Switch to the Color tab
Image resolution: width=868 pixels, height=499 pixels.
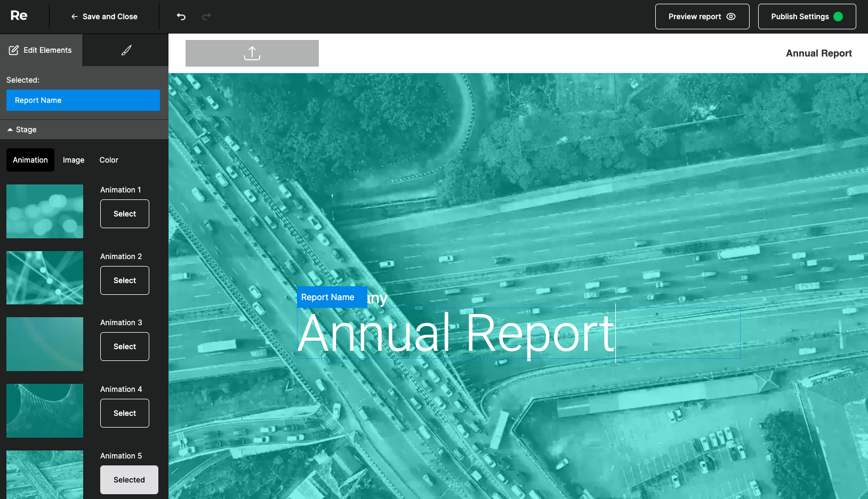coord(109,160)
